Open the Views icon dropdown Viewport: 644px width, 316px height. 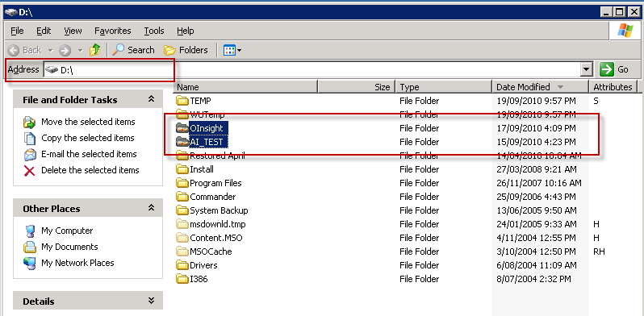click(x=232, y=51)
